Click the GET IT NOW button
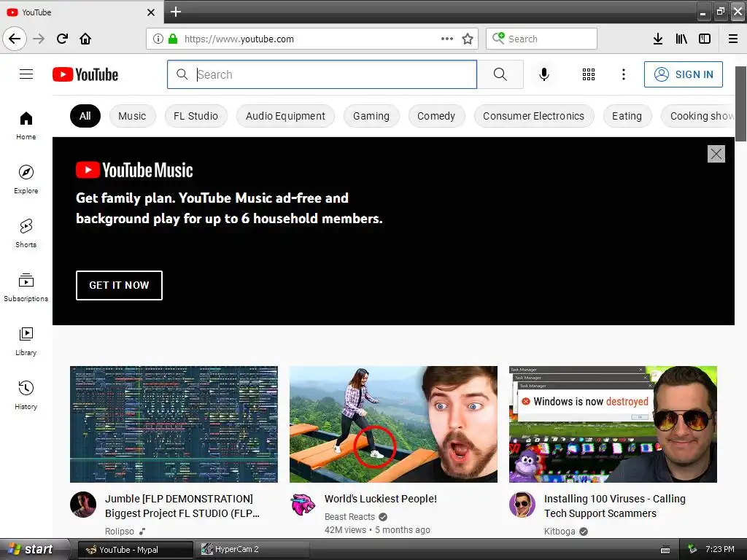This screenshot has width=747, height=560. pyautogui.click(x=119, y=285)
